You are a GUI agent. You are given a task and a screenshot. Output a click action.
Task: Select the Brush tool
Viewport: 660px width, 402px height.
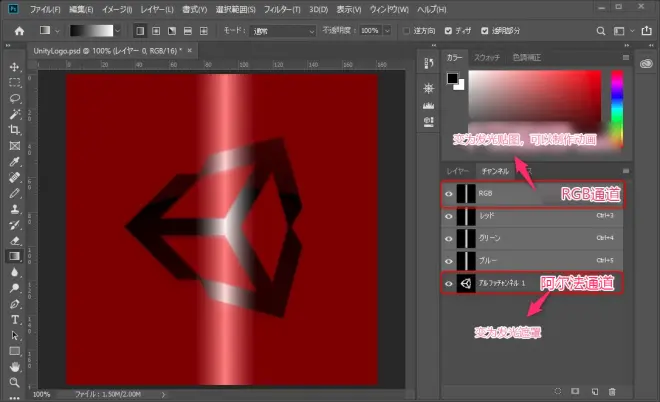pos(15,193)
